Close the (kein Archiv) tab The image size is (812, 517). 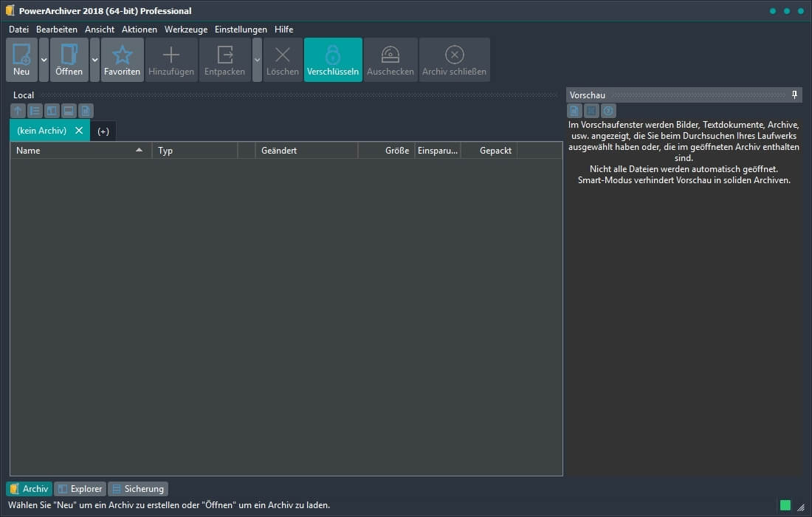(79, 131)
